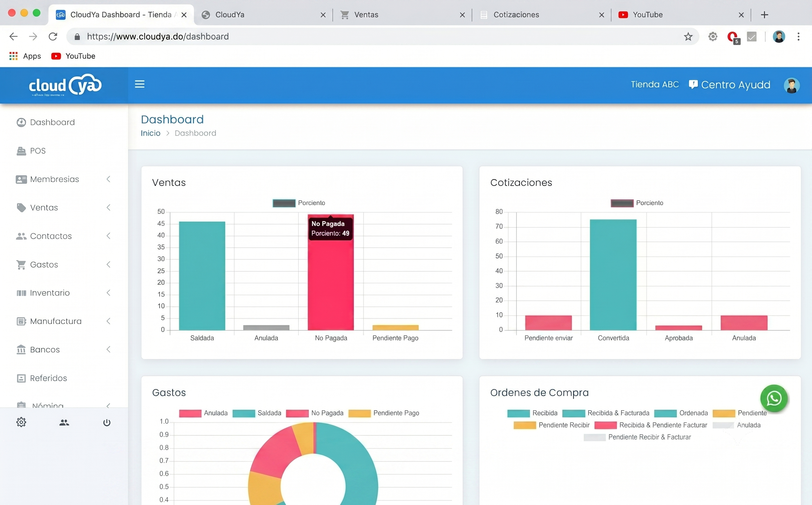812x505 pixels.
Task: Click the settings gear in sidebar footer
Action: click(x=21, y=422)
